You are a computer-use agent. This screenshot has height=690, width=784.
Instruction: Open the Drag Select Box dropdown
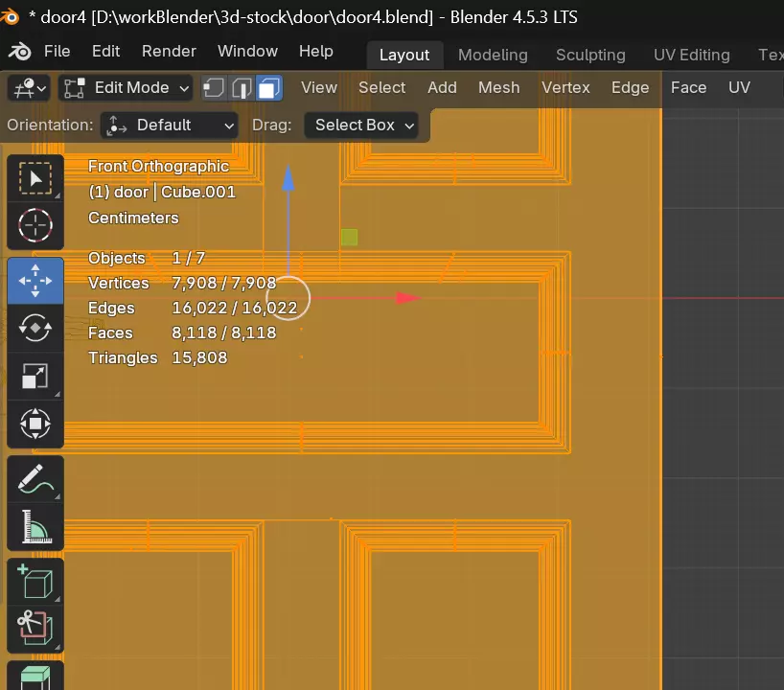361,126
